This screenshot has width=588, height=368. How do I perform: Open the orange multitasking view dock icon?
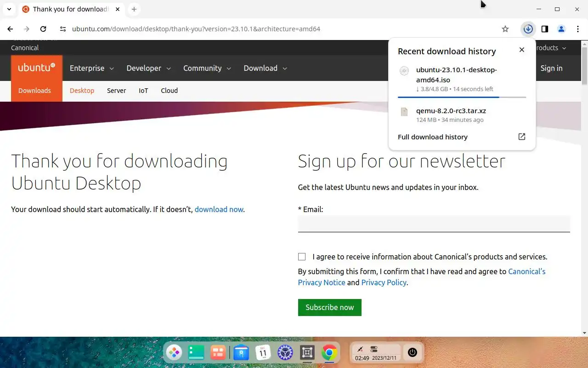[x=218, y=353]
